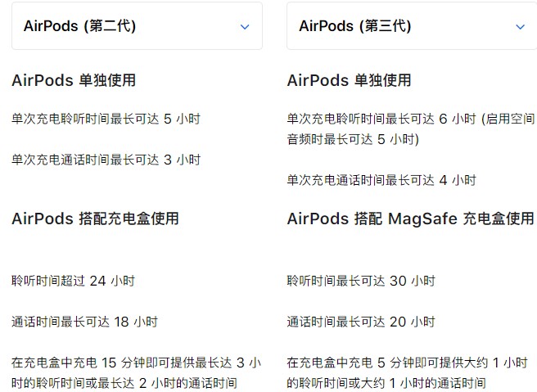The height and width of the screenshot is (392, 537).
Task: Click the 通话时间最长可达 18 小时 text
Action: (84, 322)
